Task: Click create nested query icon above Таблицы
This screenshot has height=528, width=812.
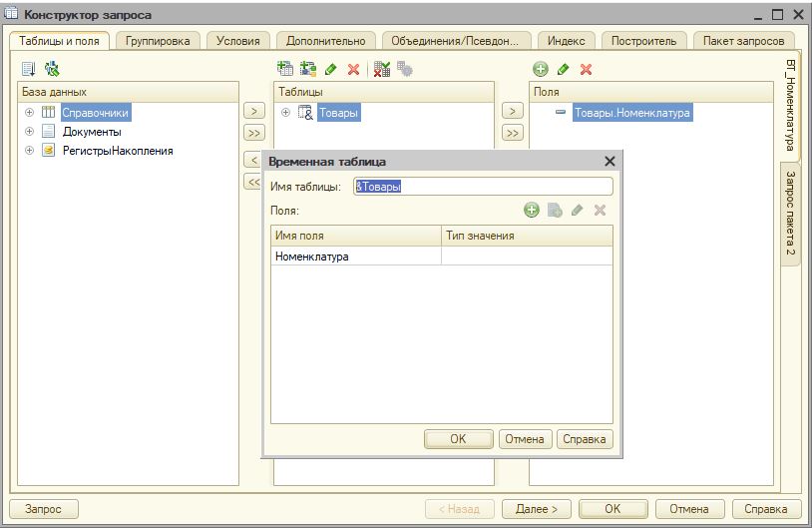Action: [x=285, y=69]
